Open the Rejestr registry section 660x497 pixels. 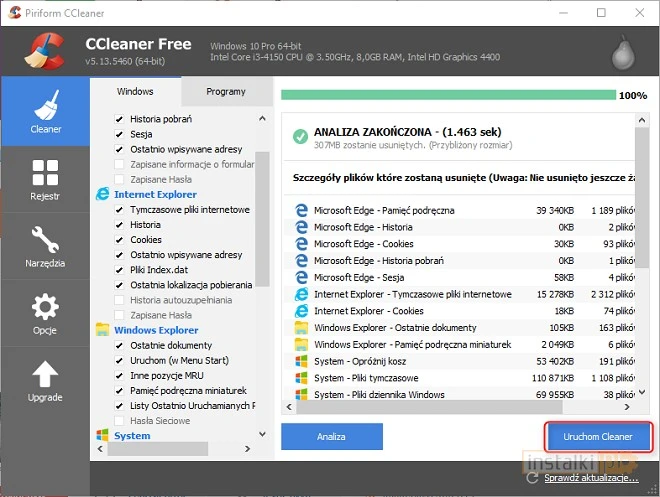(x=45, y=178)
